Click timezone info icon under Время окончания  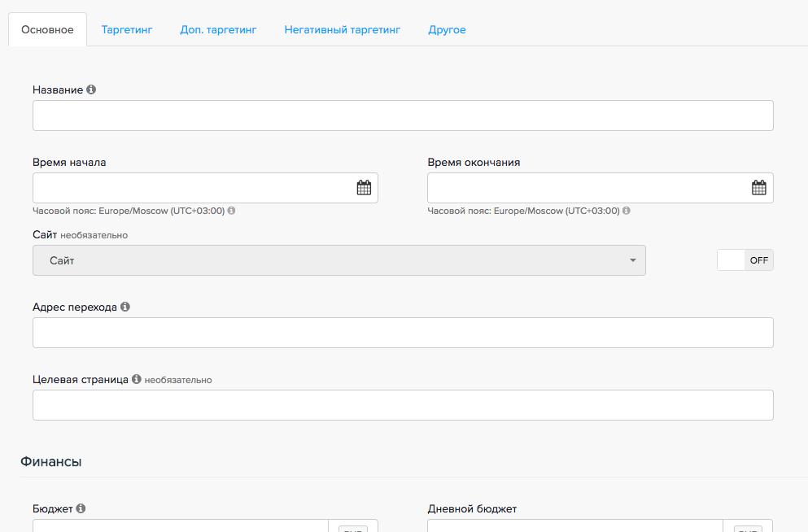[626, 211]
